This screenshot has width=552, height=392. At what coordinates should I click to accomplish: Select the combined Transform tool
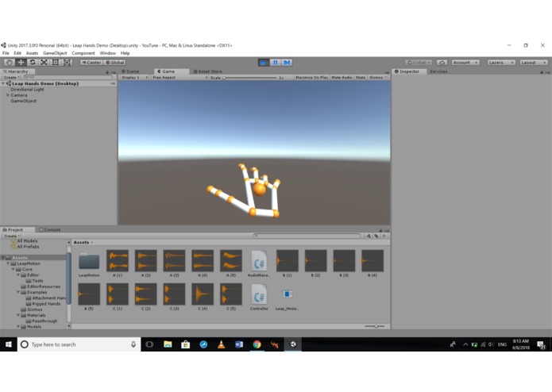68,62
